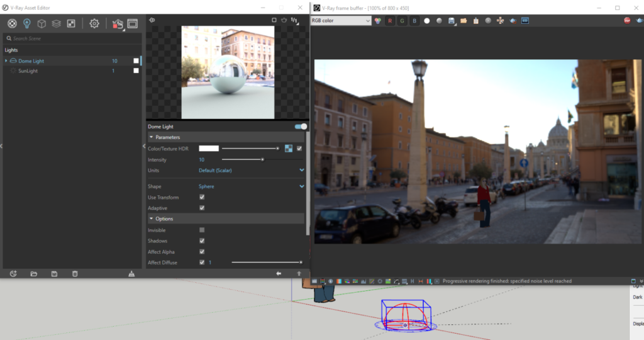Delete asset with the trash icon
Viewport: 644px width, 340px height.
pyautogui.click(x=75, y=274)
